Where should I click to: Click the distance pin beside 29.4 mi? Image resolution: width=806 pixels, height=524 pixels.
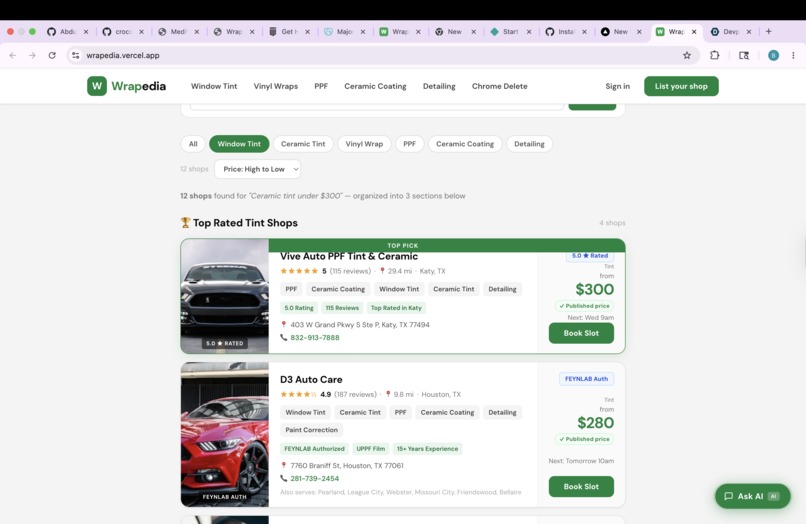(382, 271)
